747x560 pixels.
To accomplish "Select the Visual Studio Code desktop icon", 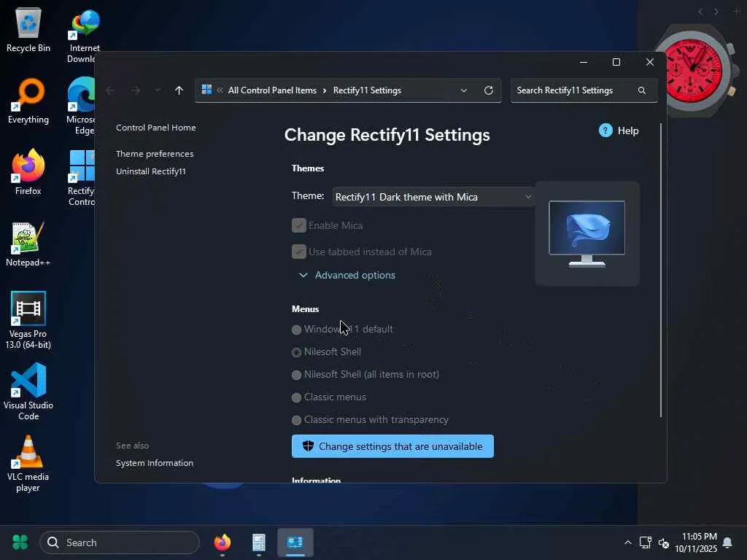I will point(28,392).
